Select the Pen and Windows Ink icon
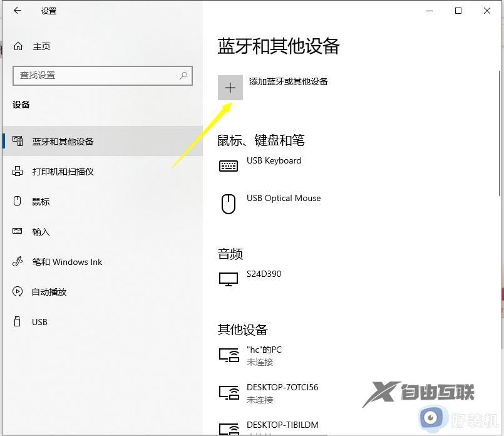The width and height of the screenshot is (504, 436). pyautogui.click(x=18, y=262)
